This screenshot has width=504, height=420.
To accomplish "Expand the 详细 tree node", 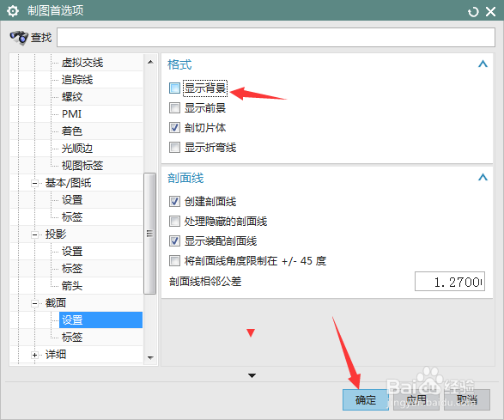I will (x=34, y=355).
